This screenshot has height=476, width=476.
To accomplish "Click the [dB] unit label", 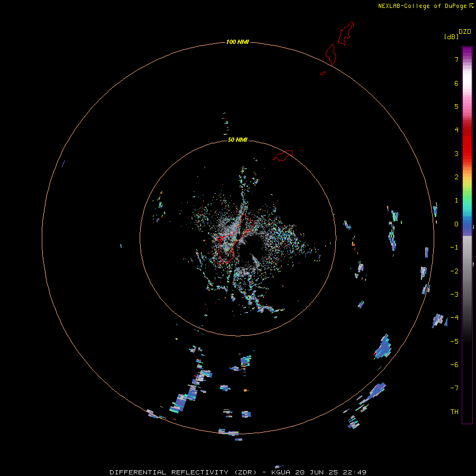I will pos(451,37).
